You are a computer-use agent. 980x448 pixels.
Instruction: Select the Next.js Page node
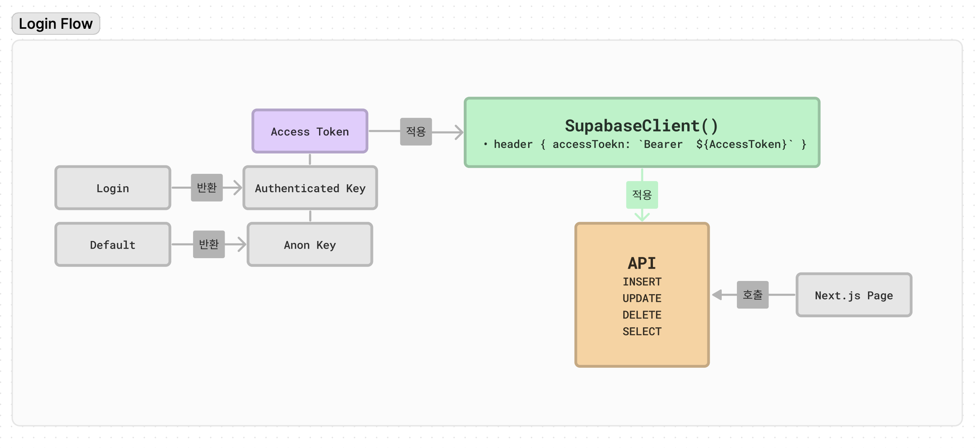(854, 296)
